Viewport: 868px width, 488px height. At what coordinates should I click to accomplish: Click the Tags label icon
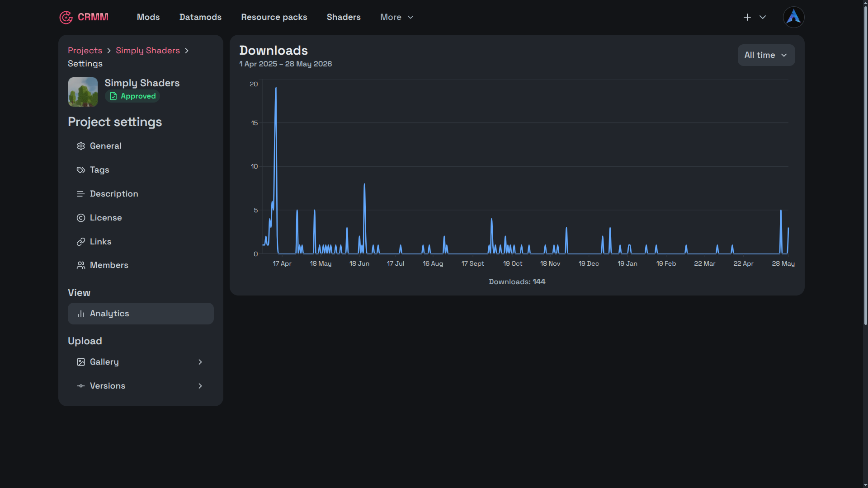click(x=81, y=170)
